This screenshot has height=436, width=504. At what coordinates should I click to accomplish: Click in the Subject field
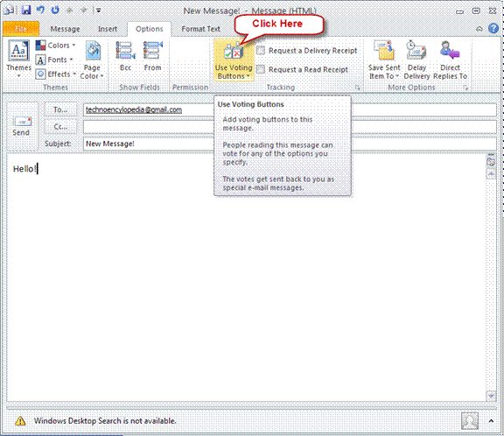click(290, 144)
